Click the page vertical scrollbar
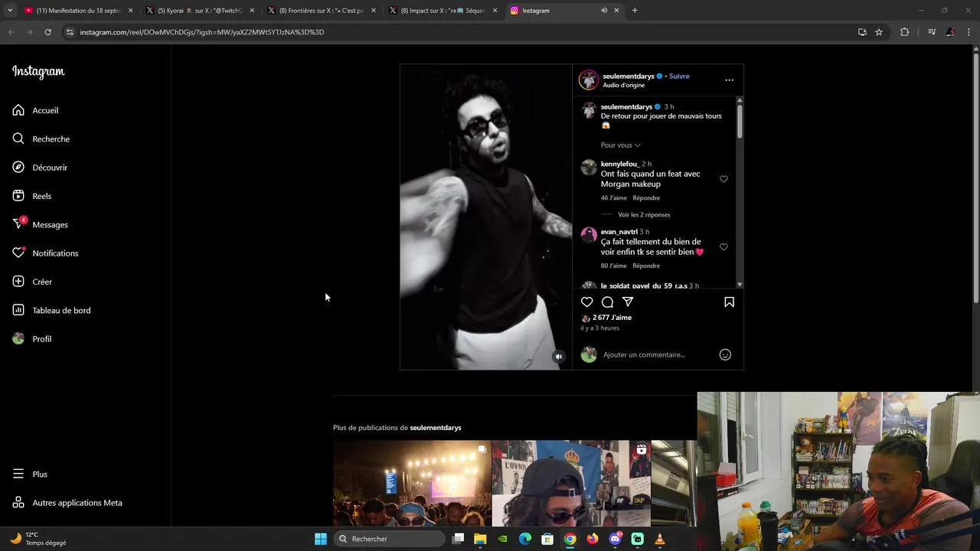This screenshot has height=551, width=980. coord(975,176)
